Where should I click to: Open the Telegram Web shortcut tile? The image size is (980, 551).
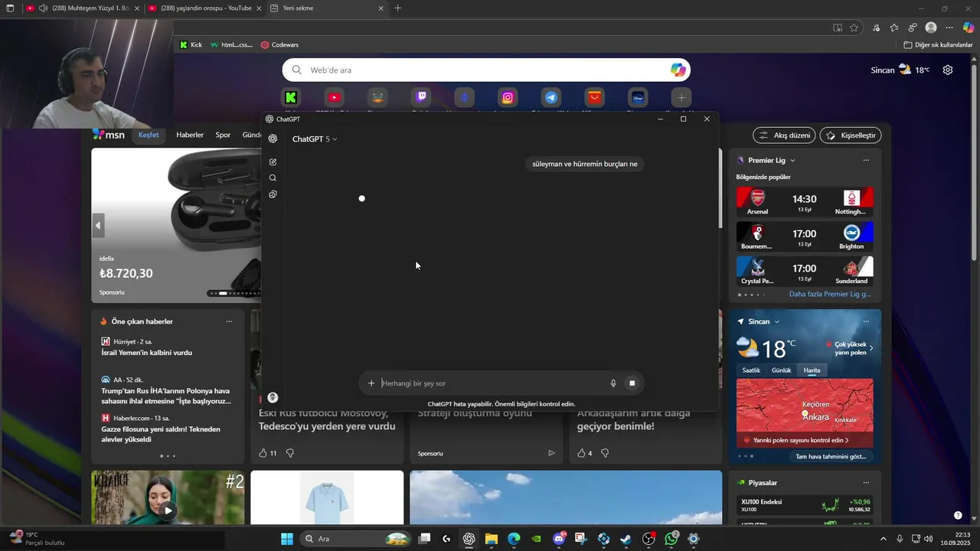551,97
